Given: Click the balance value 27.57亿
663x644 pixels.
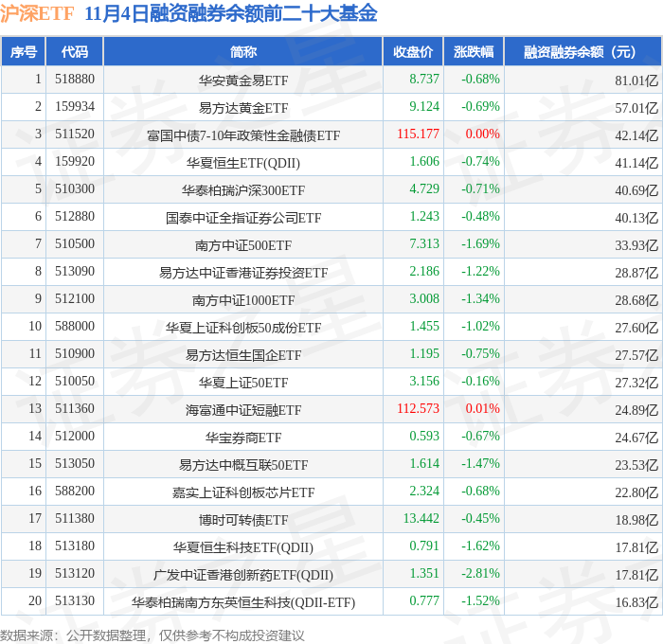Looking at the screenshot, I should (636, 355).
